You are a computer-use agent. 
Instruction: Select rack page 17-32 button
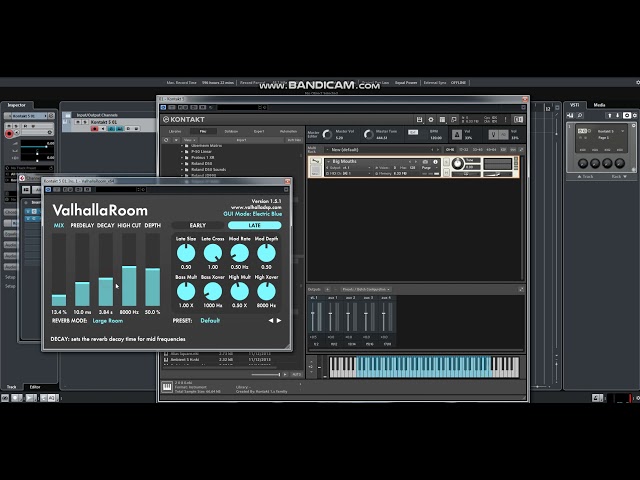coord(464,150)
